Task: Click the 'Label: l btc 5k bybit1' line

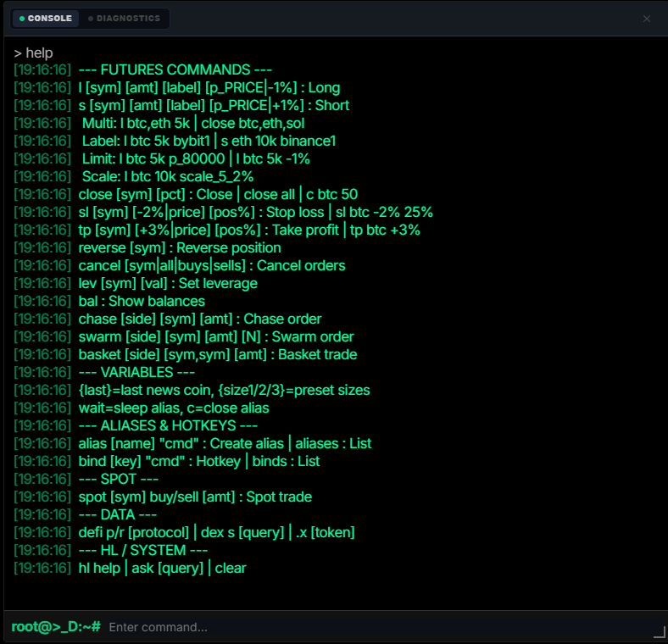Action: (175, 141)
